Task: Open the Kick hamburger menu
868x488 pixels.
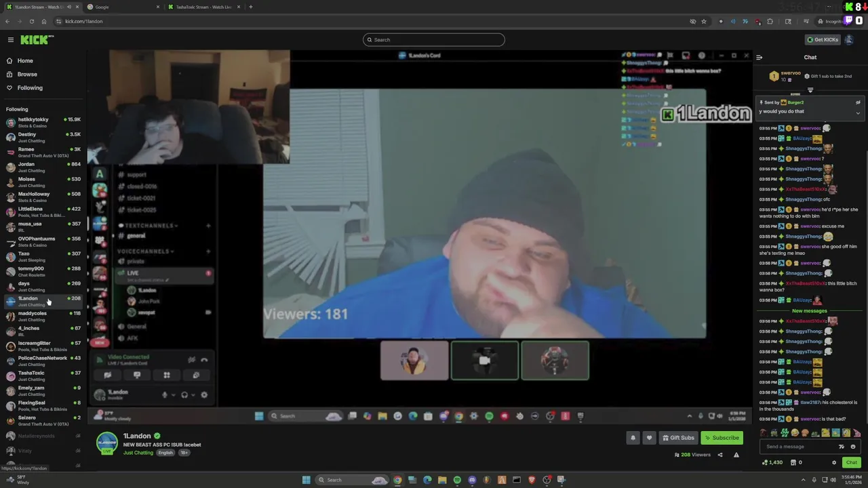Action: click(11, 40)
